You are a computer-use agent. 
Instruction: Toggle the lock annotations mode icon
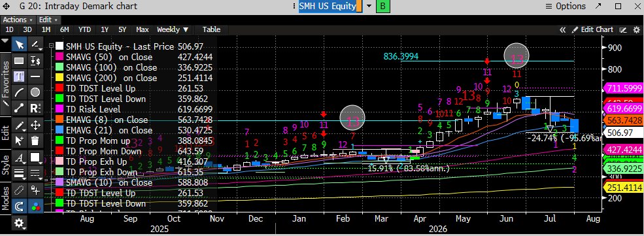point(35,190)
